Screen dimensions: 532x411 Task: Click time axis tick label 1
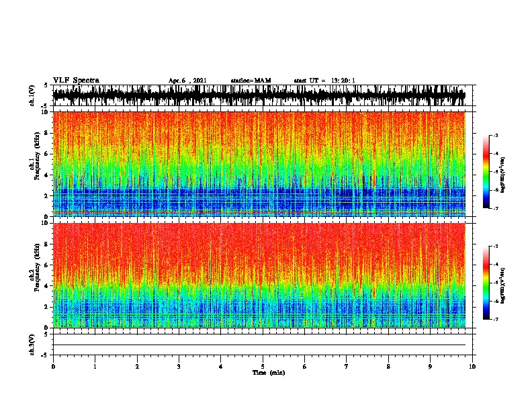click(95, 367)
